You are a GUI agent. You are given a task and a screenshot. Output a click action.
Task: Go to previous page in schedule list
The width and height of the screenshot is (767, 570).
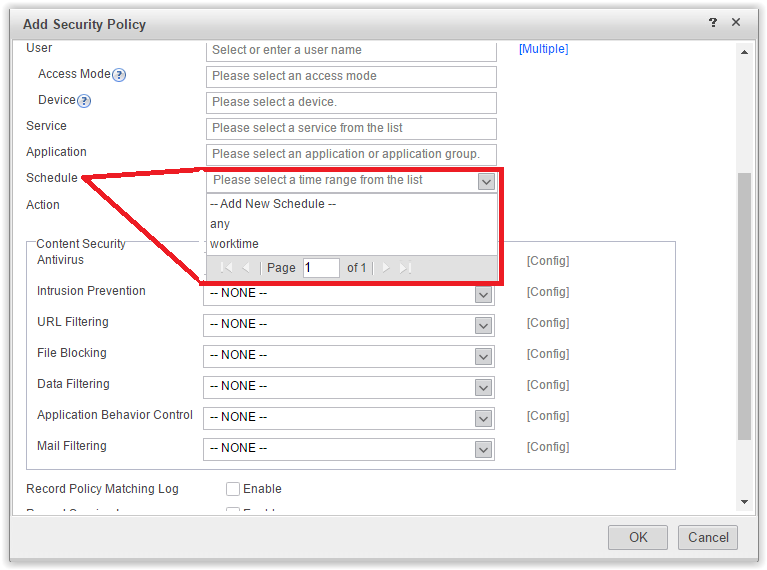246,268
